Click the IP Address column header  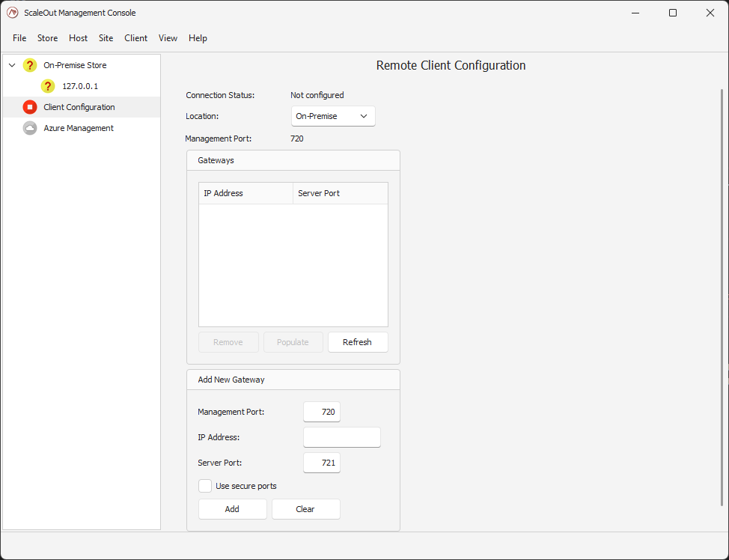pos(246,193)
